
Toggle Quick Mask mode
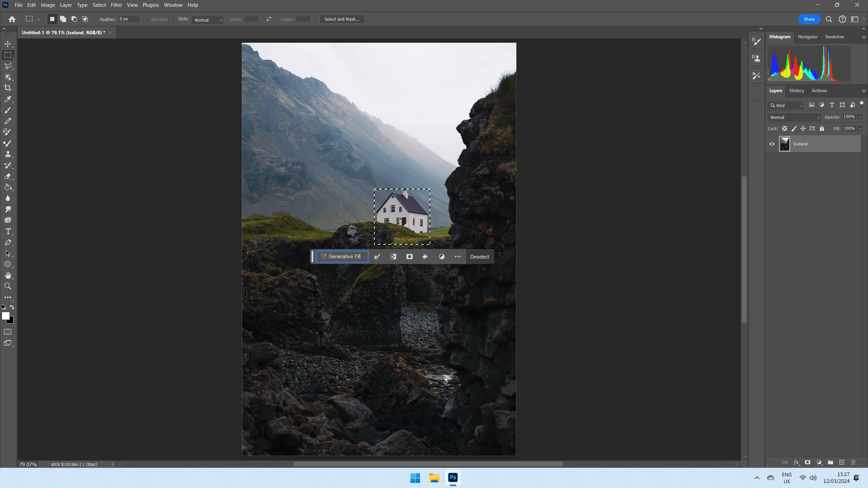click(x=7, y=332)
